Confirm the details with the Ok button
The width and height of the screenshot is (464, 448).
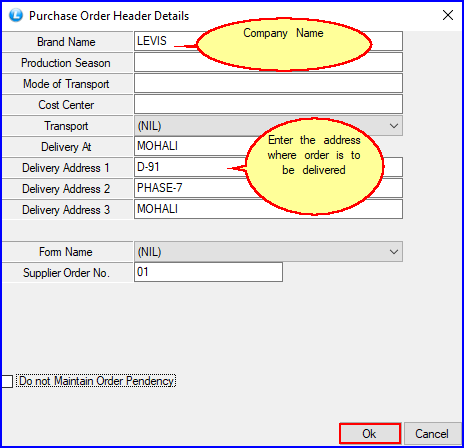click(x=369, y=434)
